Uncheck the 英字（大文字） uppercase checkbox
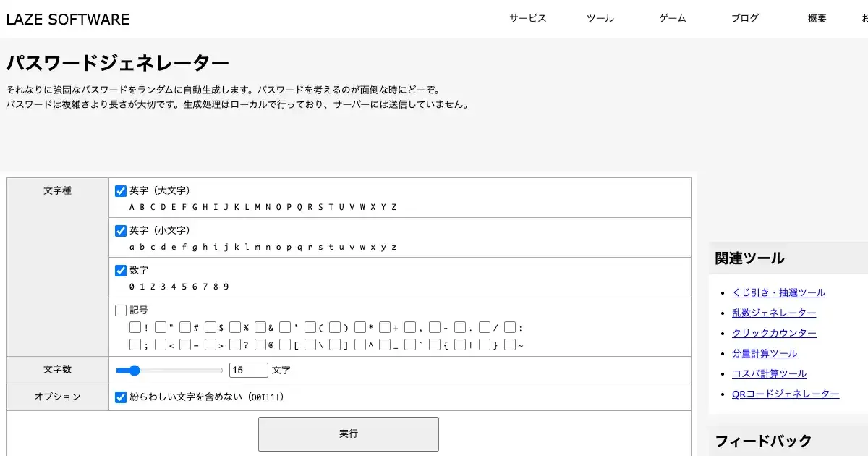The image size is (868, 456). 121,191
